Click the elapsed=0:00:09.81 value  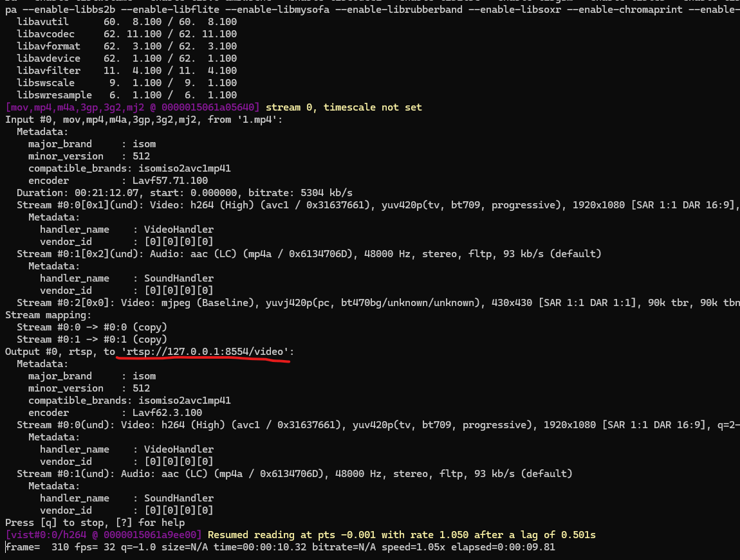(x=503, y=547)
